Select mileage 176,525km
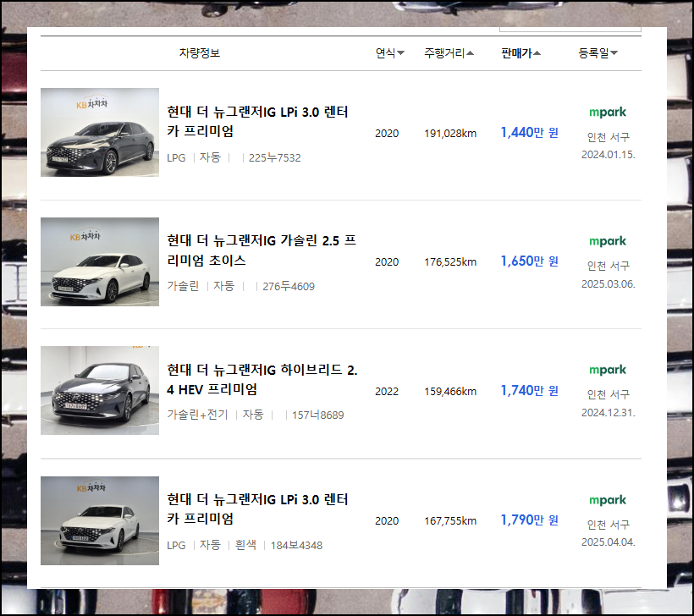This screenshot has height=616, width=694. [x=450, y=262]
